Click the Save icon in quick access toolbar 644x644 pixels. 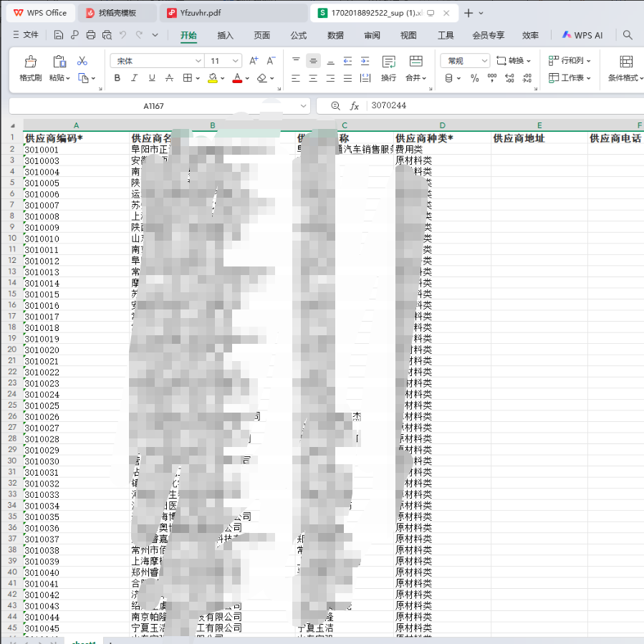coord(58,35)
